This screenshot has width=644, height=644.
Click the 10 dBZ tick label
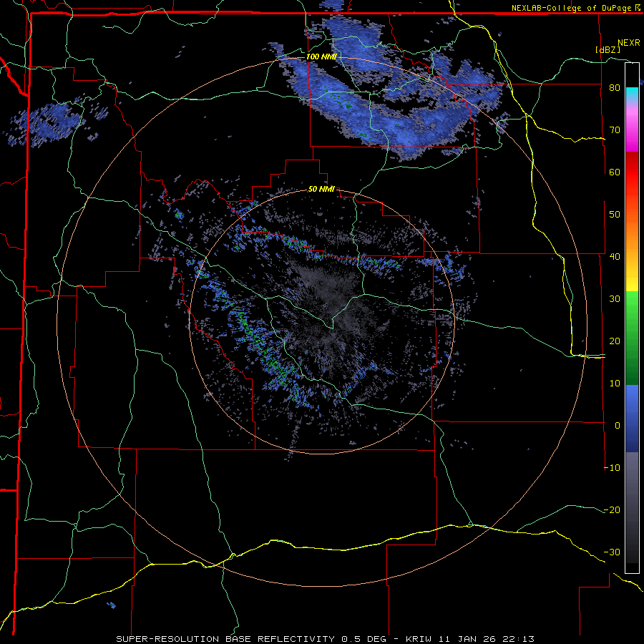coord(615,384)
